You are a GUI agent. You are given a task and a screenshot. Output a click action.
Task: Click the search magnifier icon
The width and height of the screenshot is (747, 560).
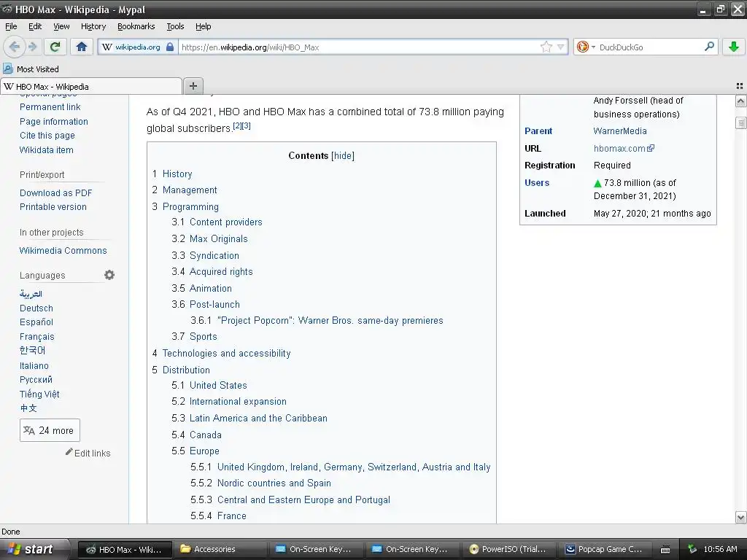click(709, 47)
